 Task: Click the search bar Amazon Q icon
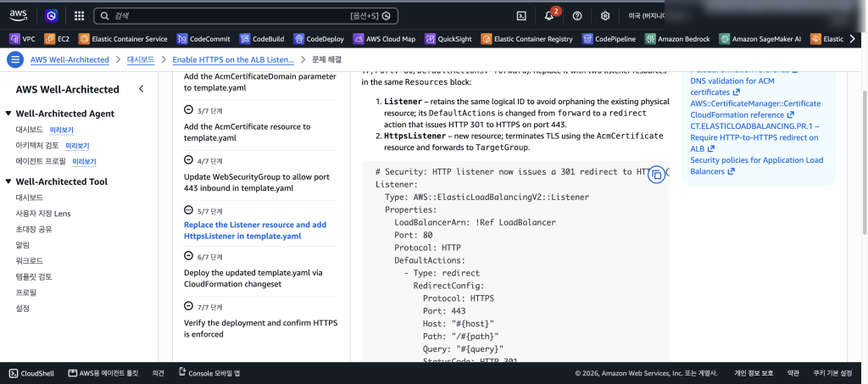pos(387,16)
